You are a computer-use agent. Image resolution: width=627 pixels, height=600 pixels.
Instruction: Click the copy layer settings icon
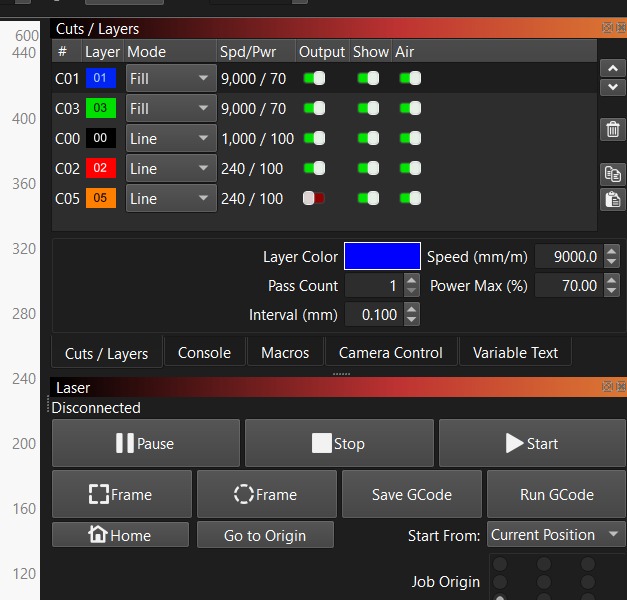click(612, 174)
